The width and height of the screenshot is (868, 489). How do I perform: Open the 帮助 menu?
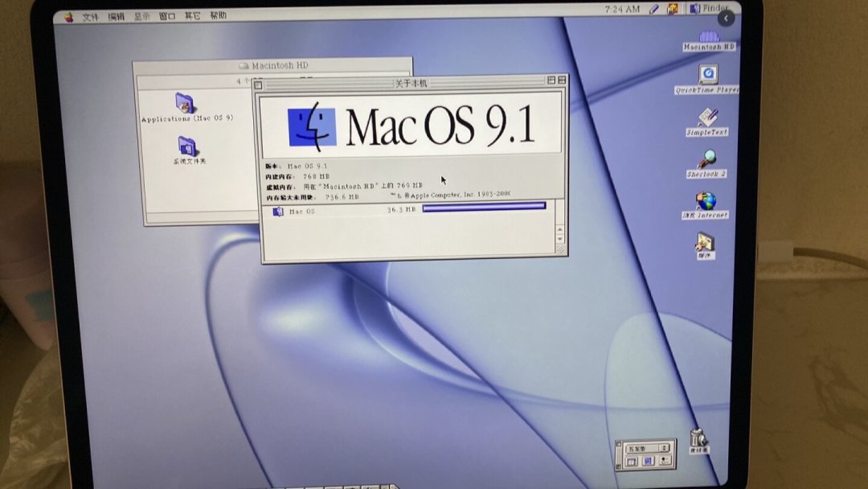point(218,15)
